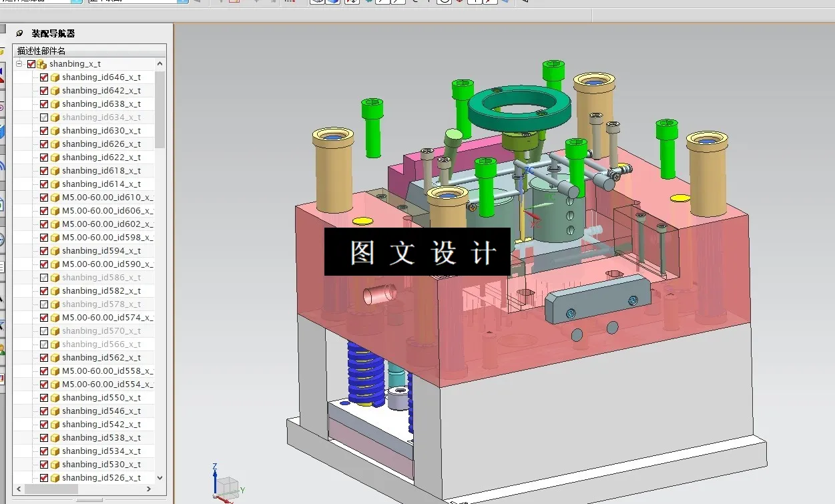Uncheck the shanbing_id646_x_t component checkbox
This screenshot has width=835, height=504.
tap(43, 77)
